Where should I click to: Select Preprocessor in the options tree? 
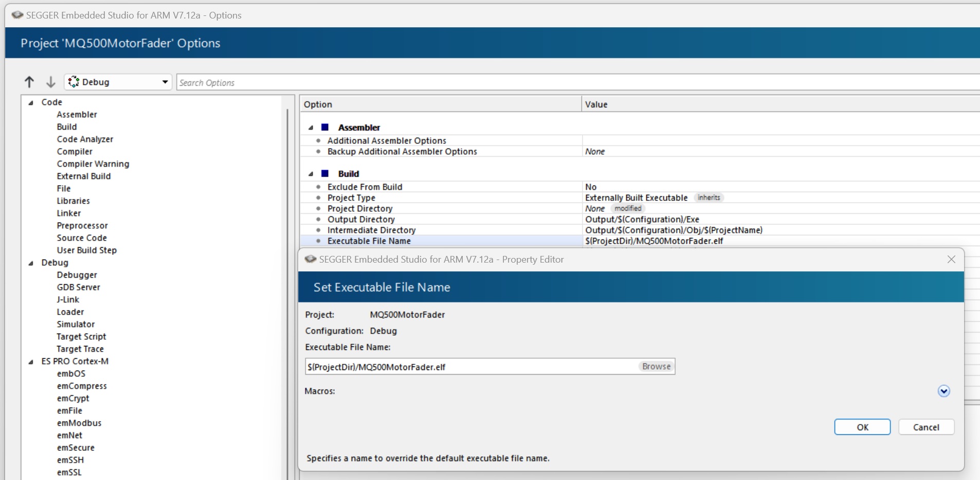[82, 226]
